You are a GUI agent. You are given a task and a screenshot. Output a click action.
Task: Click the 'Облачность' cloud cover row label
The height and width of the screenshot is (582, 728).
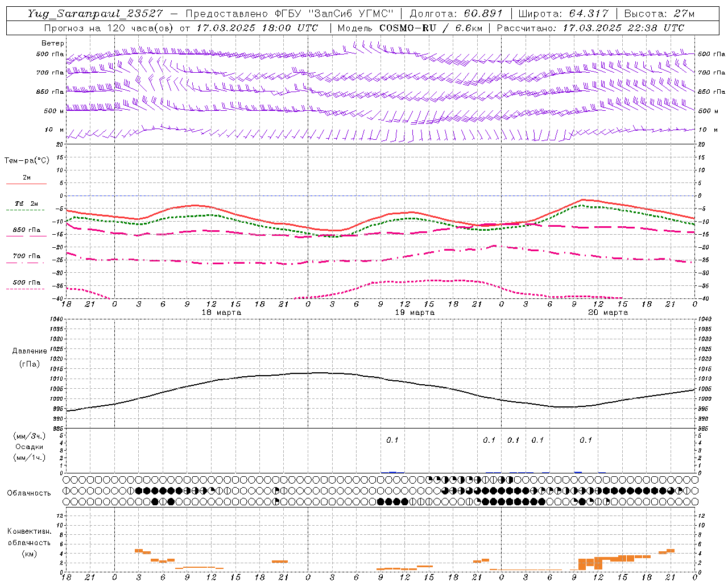pyautogui.click(x=29, y=493)
